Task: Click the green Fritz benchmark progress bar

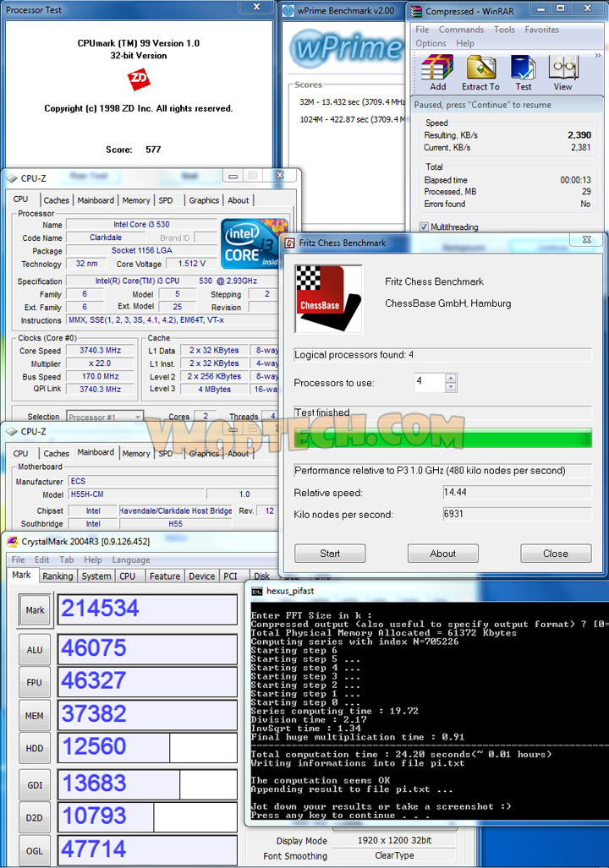Action: (x=442, y=437)
